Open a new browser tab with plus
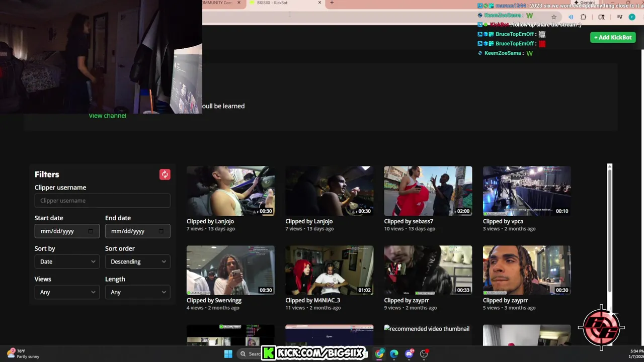This screenshot has height=362, width=644. 332,3
